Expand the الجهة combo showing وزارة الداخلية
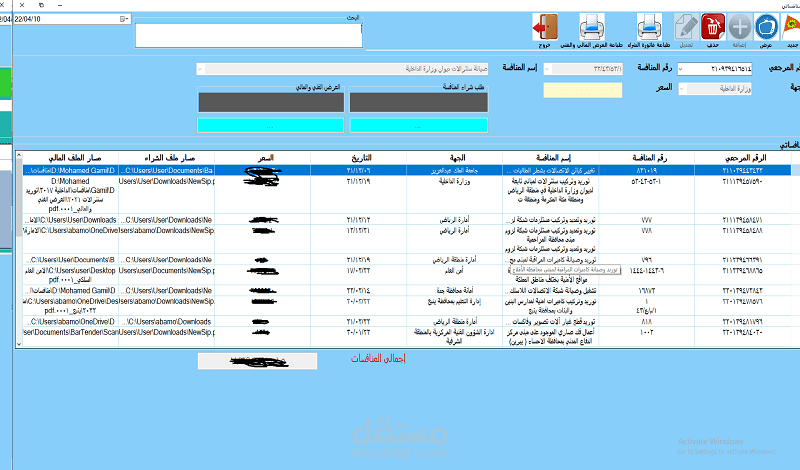Image resolution: width=800 pixels, height=470 pixels. tap(682, 89)
